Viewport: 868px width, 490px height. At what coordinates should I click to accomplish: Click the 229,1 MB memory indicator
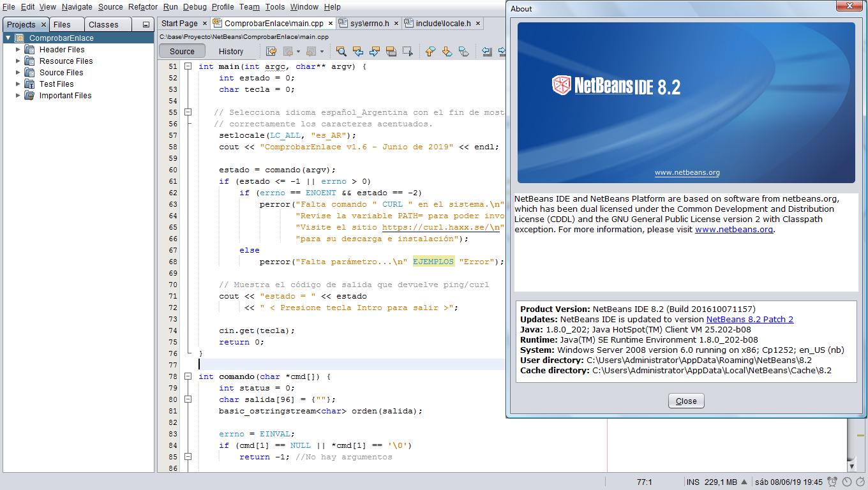[721, 482]
